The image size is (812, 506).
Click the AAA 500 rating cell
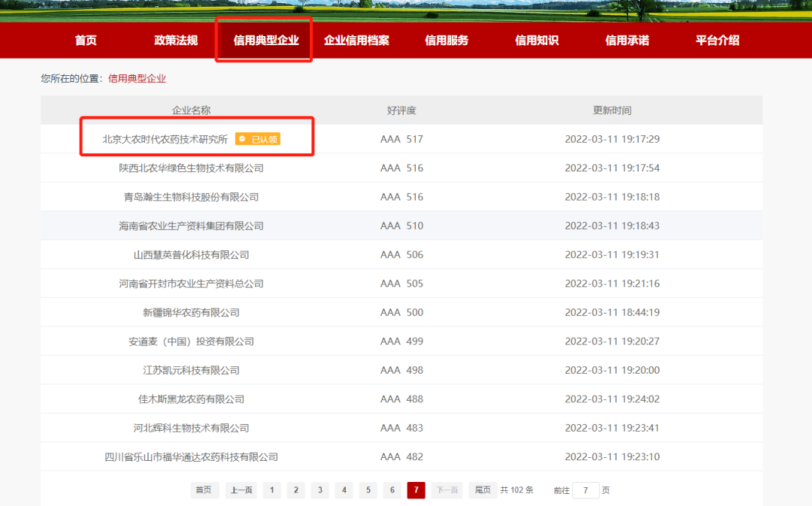[x=401, y=312]
